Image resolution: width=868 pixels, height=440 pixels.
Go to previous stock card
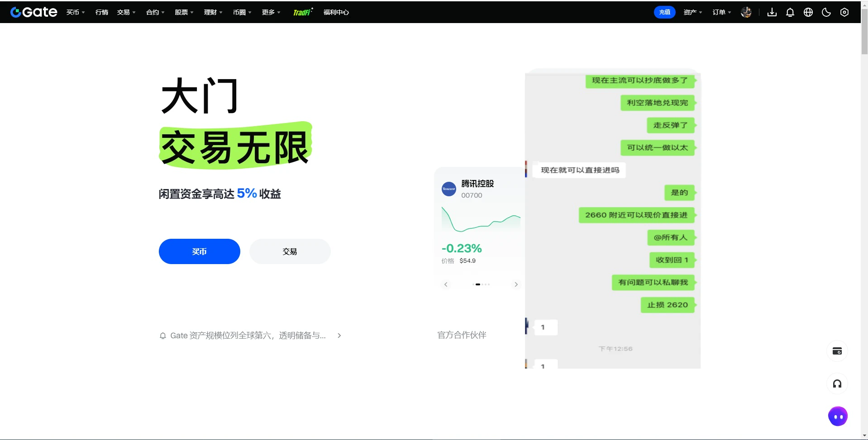click(446, 284)
